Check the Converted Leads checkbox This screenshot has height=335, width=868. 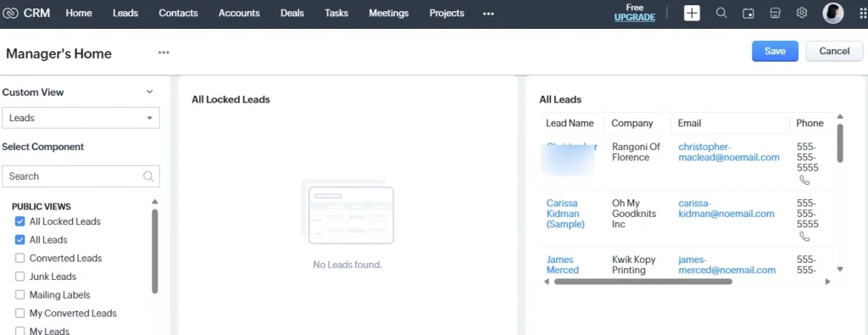pyautogui.click(x=20, y=258)
